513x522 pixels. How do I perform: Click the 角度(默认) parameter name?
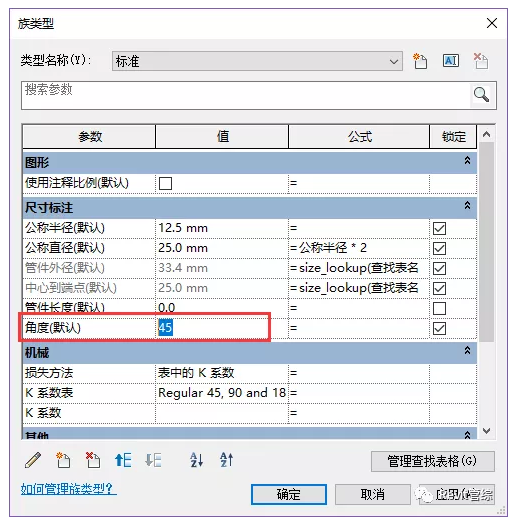click(x=53, y=328)
